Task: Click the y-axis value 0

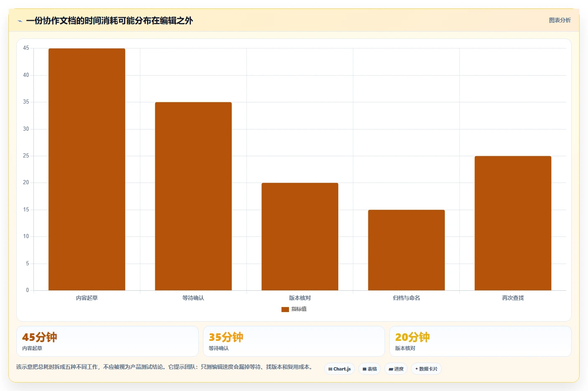Action: pos(28,290)
